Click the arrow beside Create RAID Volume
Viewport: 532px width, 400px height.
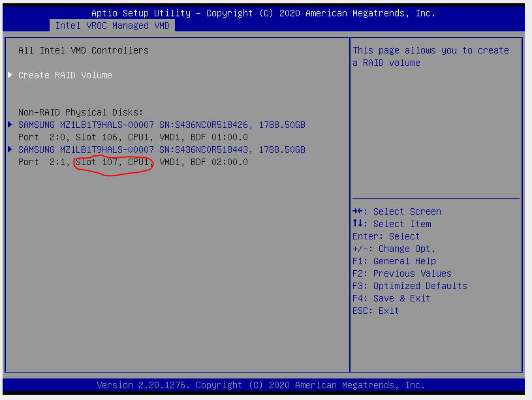click(x=10, y=75)
